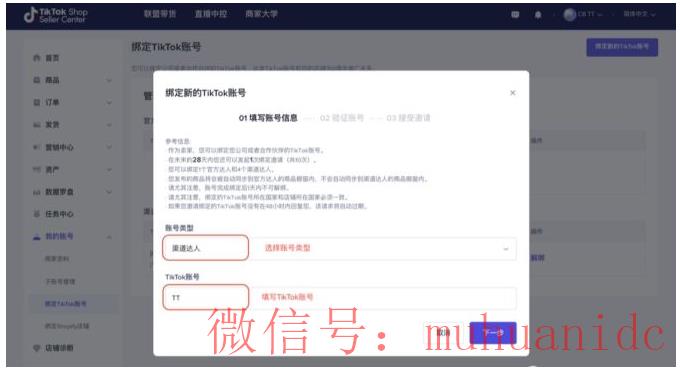Click the 资产 assets icon in sidebar
Viewport: 680px width, 371px height.
tap(37, 170)
